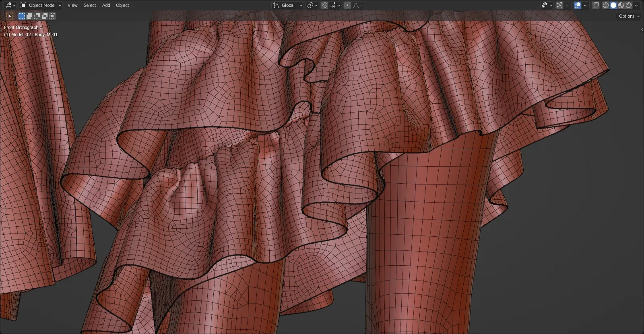644x334 pixels.
Task: Choose the Intersect selection mode icon
Action: pos(52,16)
